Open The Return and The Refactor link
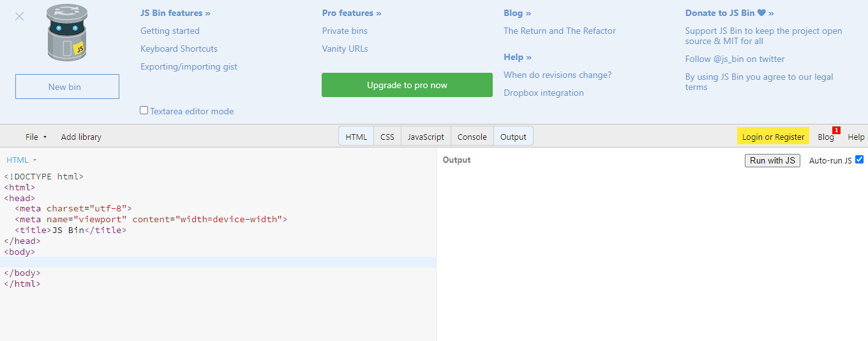This screenshot has height=341, width=868. tap(560, 31)
